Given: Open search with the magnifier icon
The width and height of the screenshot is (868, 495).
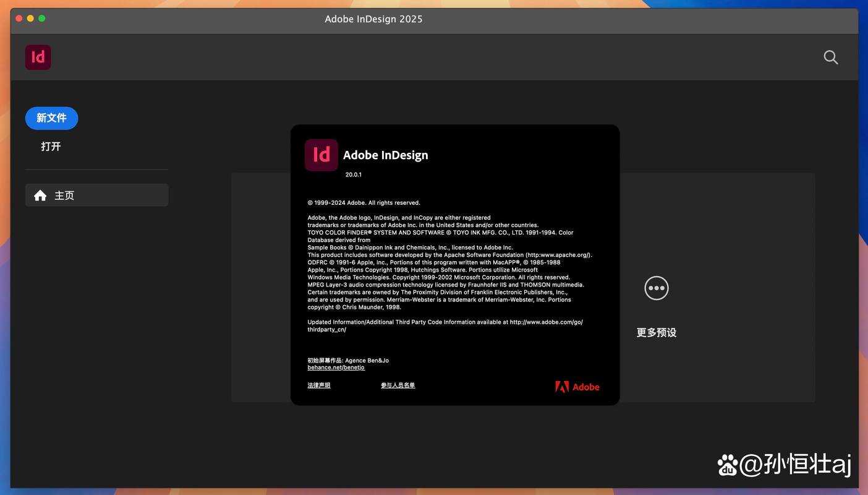Looking at the screenshot, I should (831, 58).
